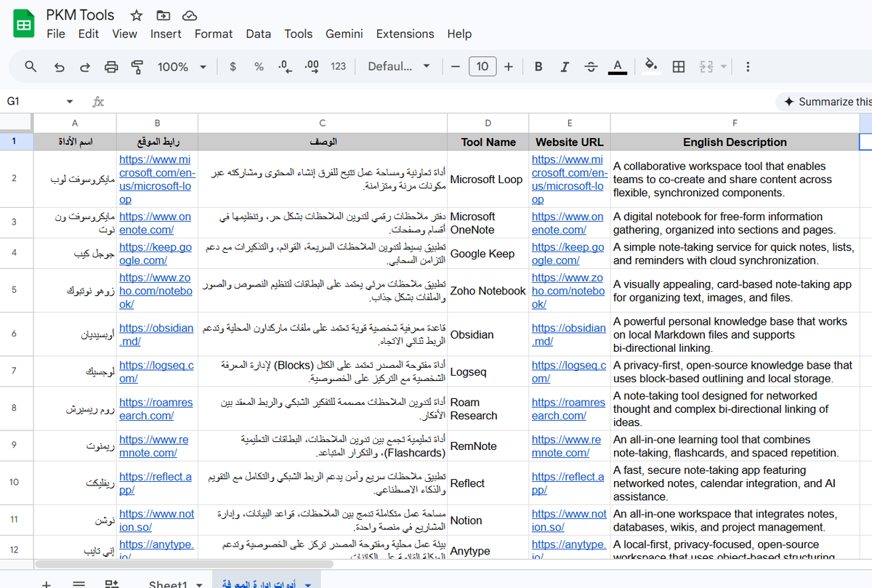Decrease decimal places
The image size is (872, 588).
click(x=286, y=66)
